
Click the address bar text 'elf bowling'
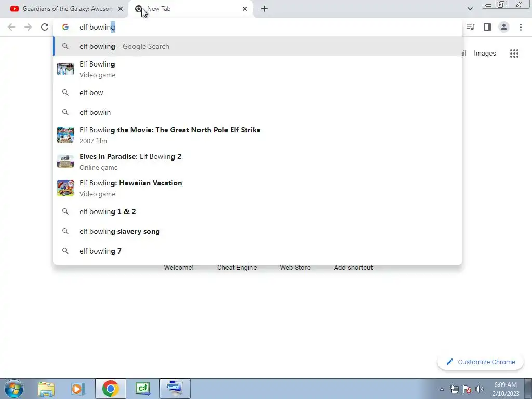point(97,27)
